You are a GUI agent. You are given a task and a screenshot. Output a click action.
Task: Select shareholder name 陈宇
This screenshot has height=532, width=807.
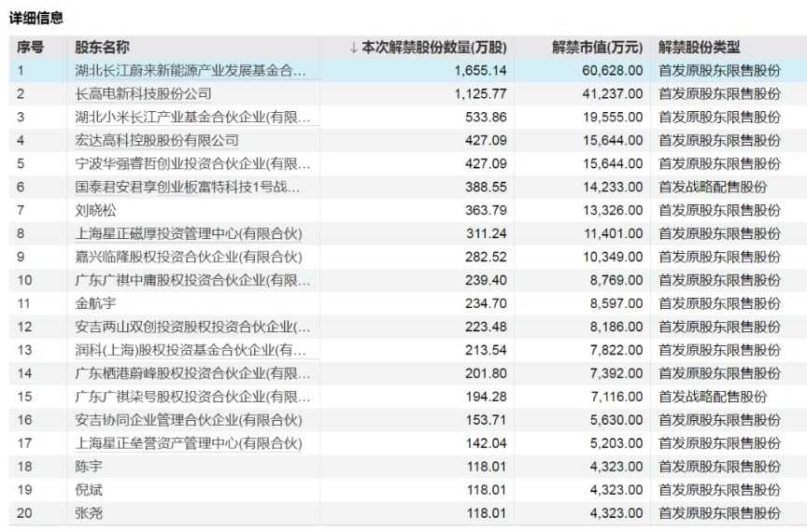tap(89, 467)
